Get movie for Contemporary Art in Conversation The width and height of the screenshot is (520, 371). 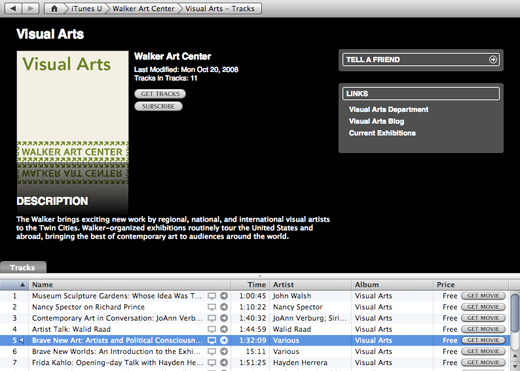click(x=483, y=318)
